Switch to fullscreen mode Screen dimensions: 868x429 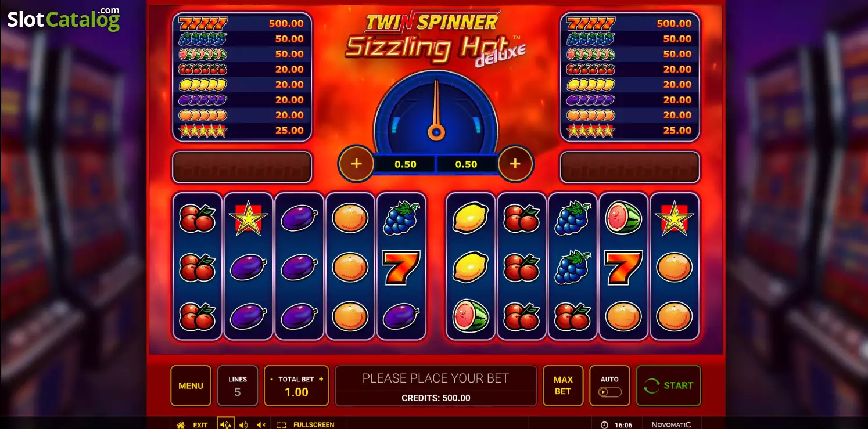(305, 425)
